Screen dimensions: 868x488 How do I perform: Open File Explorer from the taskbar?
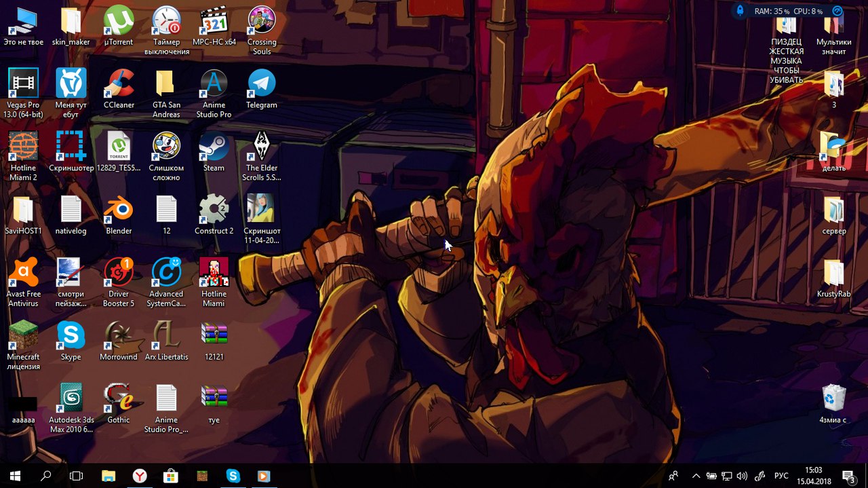(108, 476)
